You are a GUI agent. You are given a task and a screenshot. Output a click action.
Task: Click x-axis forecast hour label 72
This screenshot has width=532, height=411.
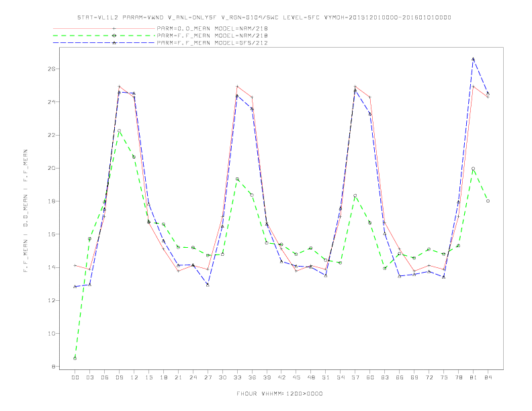point(429,377)
